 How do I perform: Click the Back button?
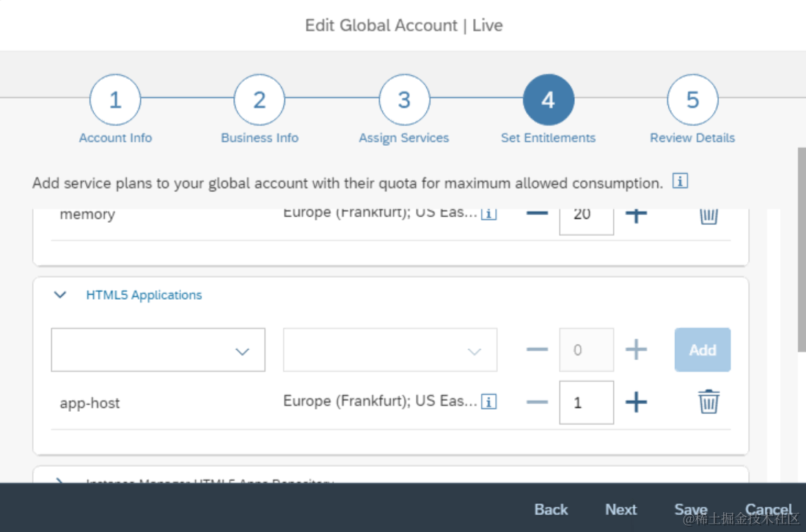(x=551, y=509)
